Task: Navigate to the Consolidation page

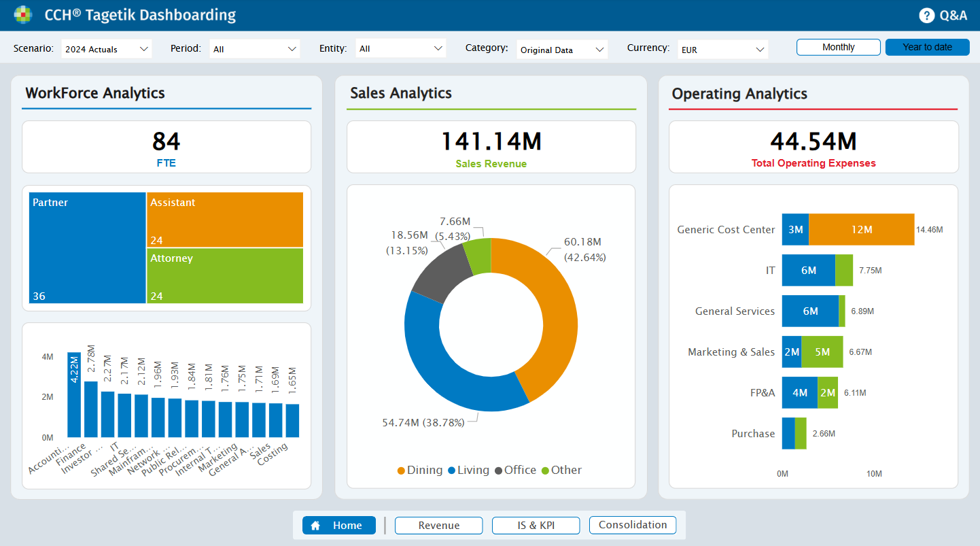Action: (x=633, y=525)
